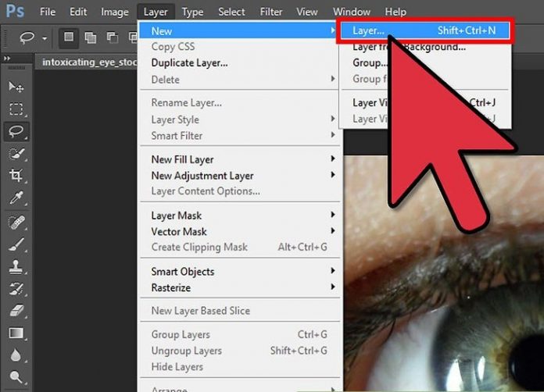Pick the Quick Selection tool
Screen dimensions: 544x392
(16, 154)
